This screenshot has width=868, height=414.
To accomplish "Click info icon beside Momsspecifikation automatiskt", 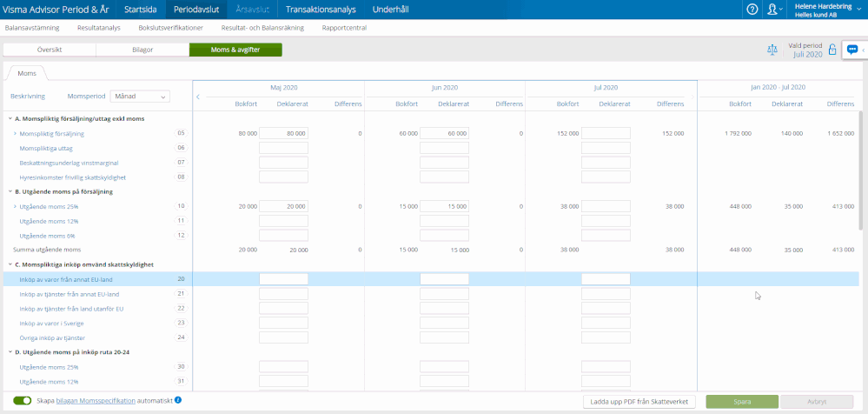I will (178, 401).
